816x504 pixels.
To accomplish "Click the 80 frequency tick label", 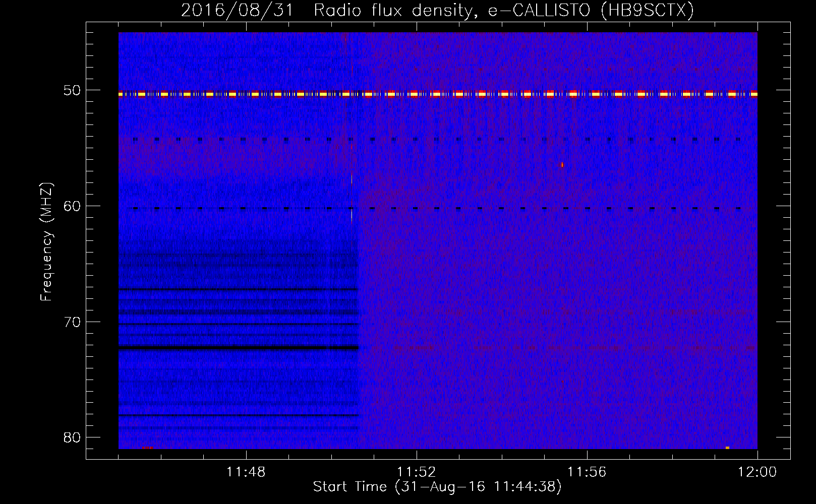I will [72, 437].
